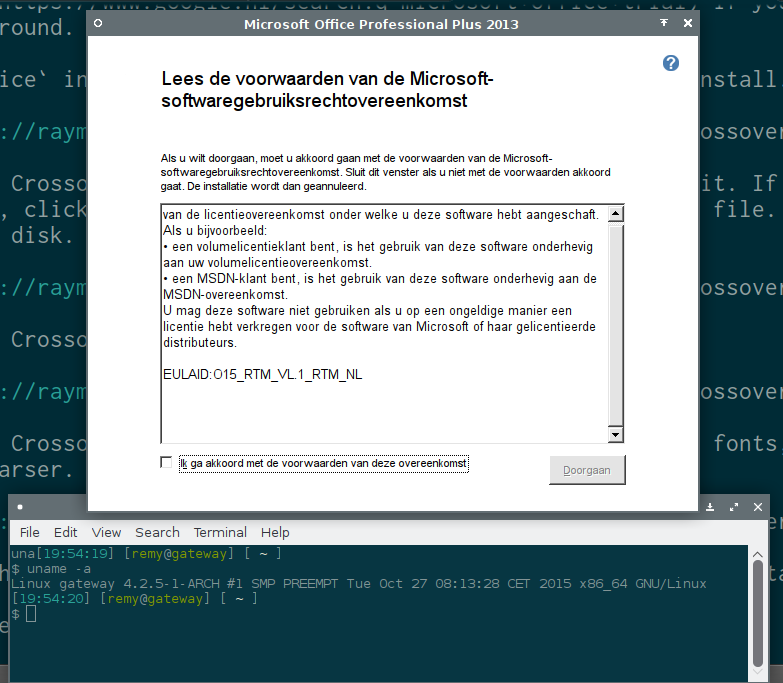Click the 'Lees de voorwaarden van de Microsoft' heading

[327, 90]
